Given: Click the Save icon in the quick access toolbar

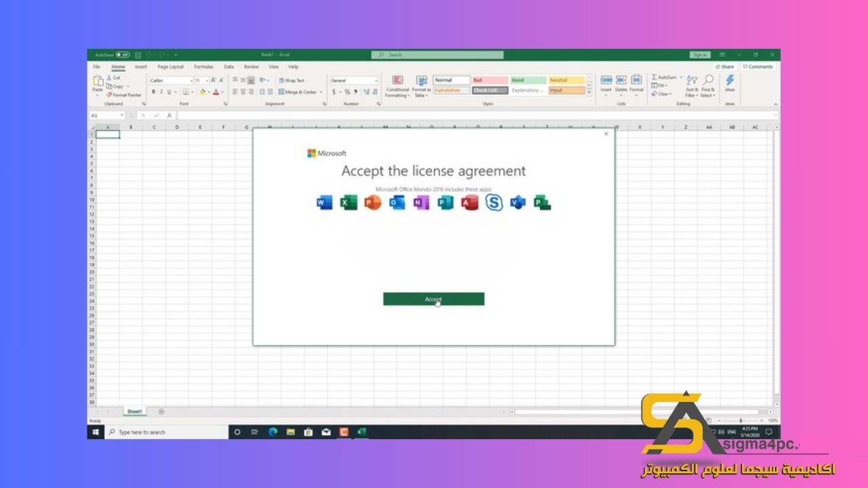Looking at the screenshot, I should click(138, 55).
